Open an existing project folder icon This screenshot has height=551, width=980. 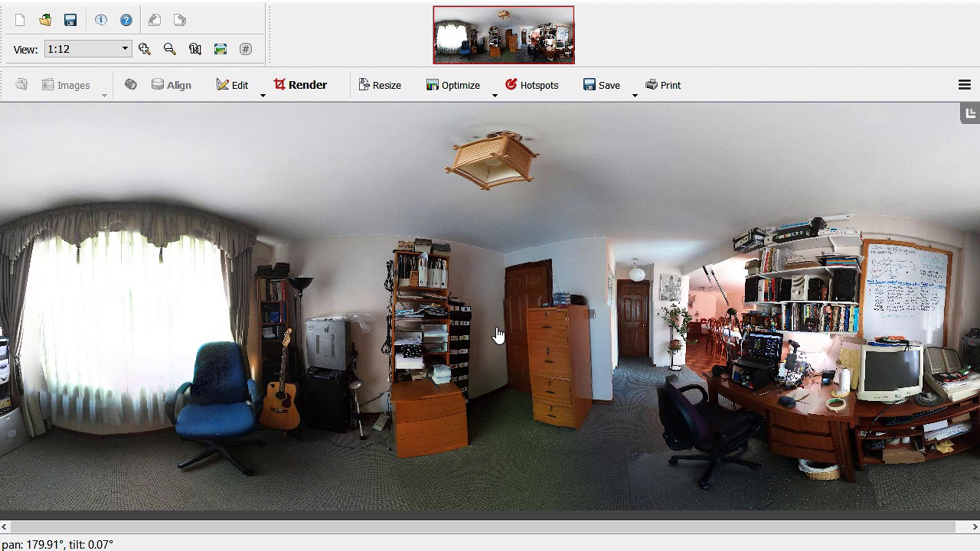(x=45, y=20)
